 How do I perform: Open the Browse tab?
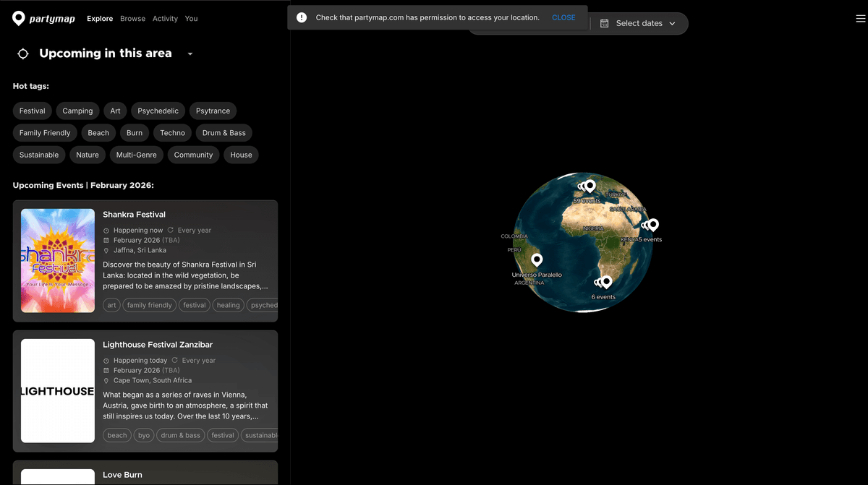click(x=132, y=19)
